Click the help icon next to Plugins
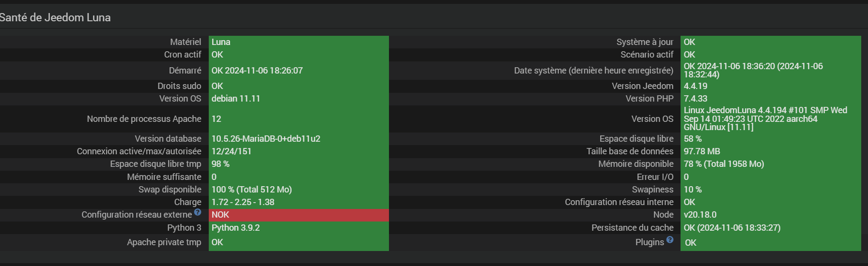The height and width of the screenshot is (266, 868). click(x=670, y=239)
